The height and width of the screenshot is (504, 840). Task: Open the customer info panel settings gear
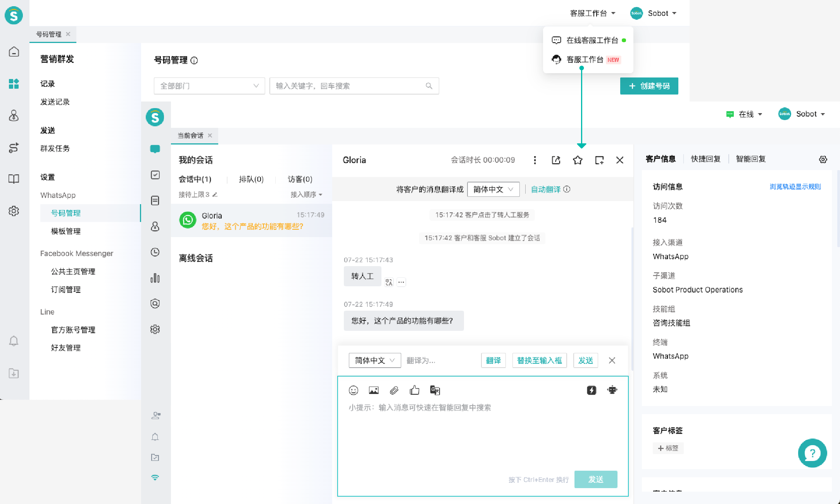[x=823, y=160]
